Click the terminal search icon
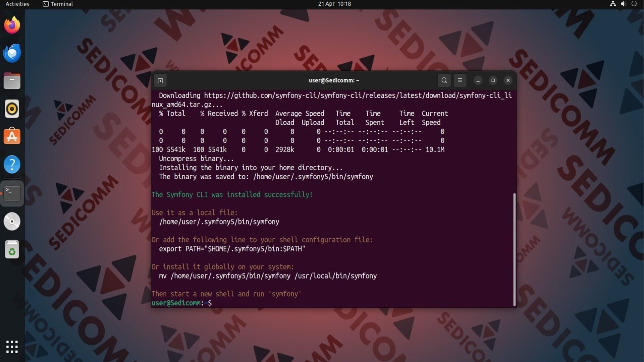The width and height of the screenshot is (644, 362). (444, 80)
